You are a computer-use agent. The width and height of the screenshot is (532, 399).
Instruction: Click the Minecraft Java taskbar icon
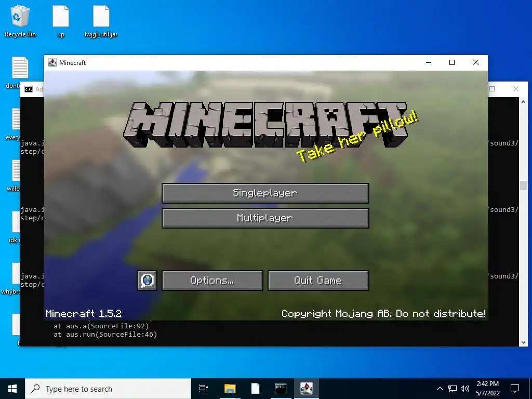pos(306,389)
